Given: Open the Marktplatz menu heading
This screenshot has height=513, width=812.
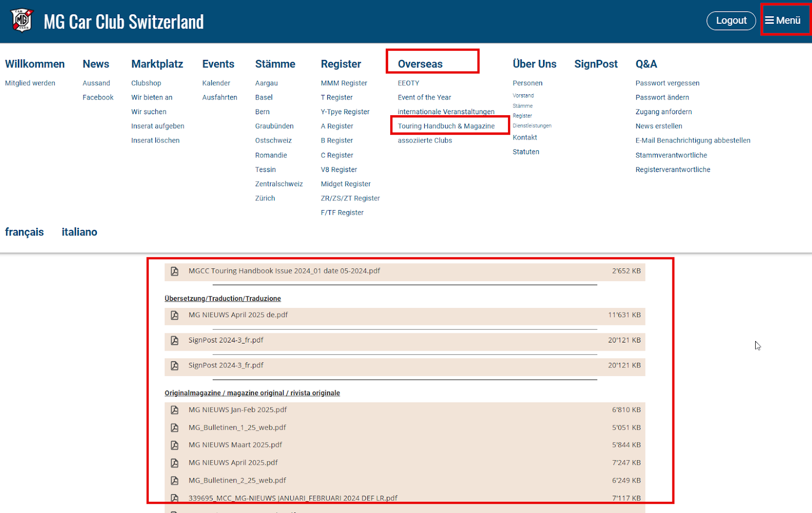Looking at the screenshot, I should coord(157,64).
